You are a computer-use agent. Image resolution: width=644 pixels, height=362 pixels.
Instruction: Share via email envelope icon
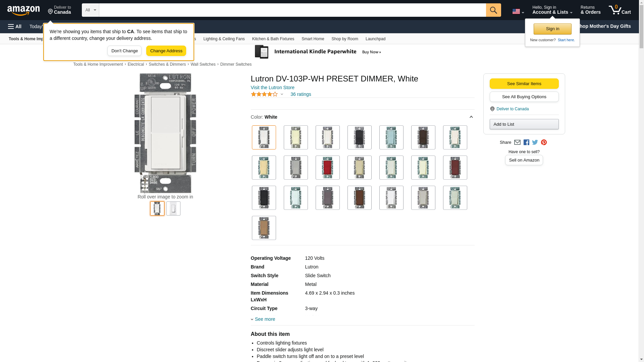(517, 142)
